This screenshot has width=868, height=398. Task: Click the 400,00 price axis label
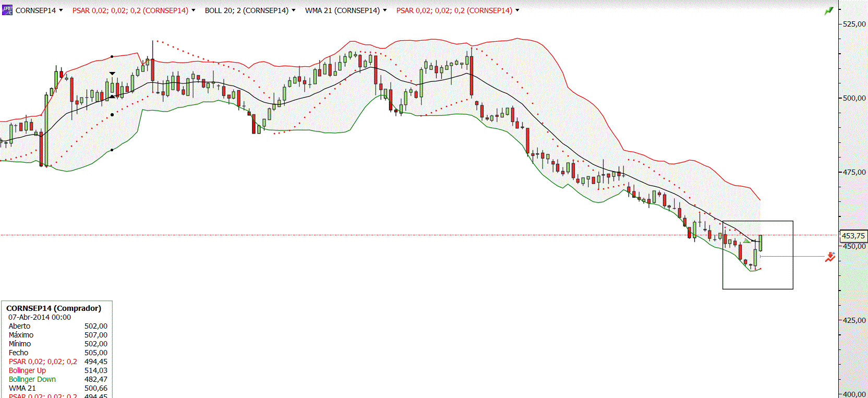(854, 394)
